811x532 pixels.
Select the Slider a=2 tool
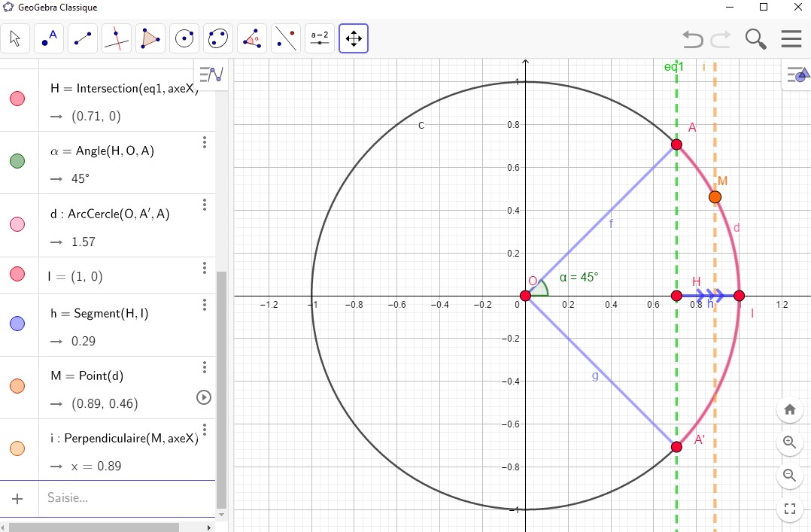coord(320,38)
